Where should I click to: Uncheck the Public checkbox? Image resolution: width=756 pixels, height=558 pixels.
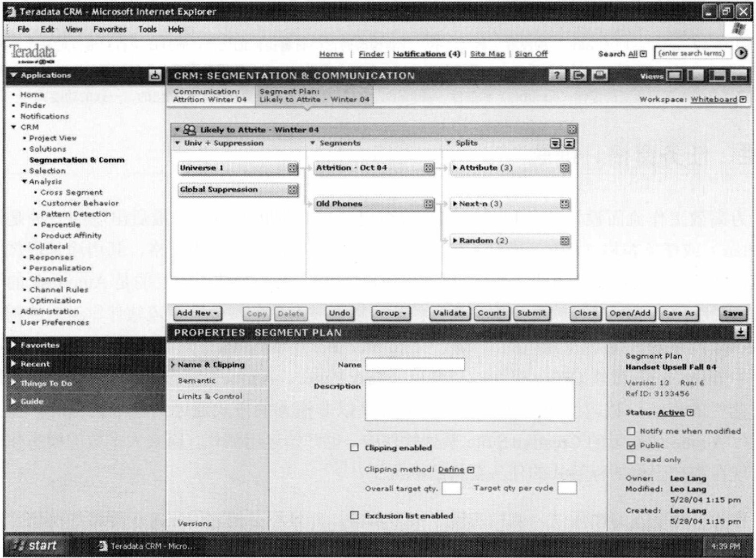click(631, 445)
